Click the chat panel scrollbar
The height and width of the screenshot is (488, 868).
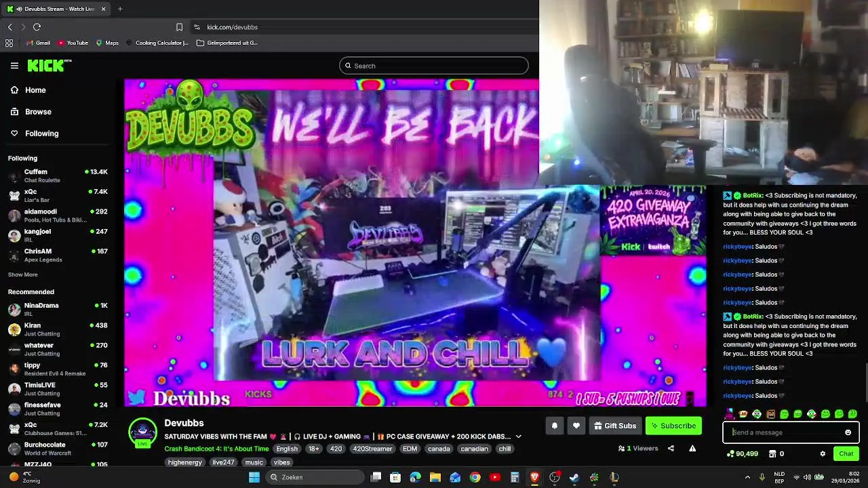point(866,384)
